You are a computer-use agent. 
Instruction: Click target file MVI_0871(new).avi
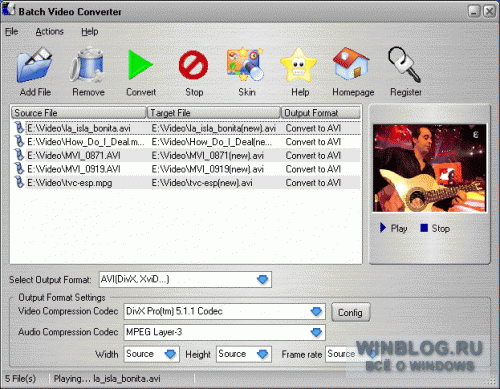[x=208, y=156]
